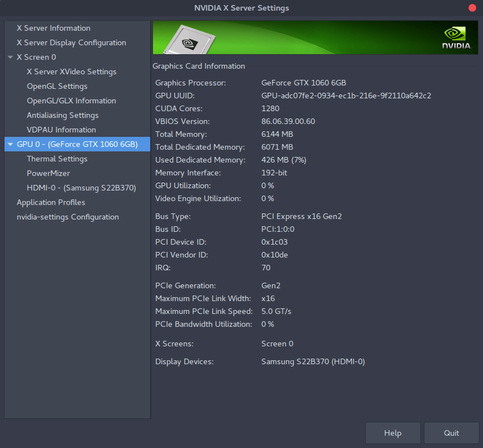483x448 pixels.
Task: Open nvidia-settings Configuration
Action: click(x=68, y=217)
